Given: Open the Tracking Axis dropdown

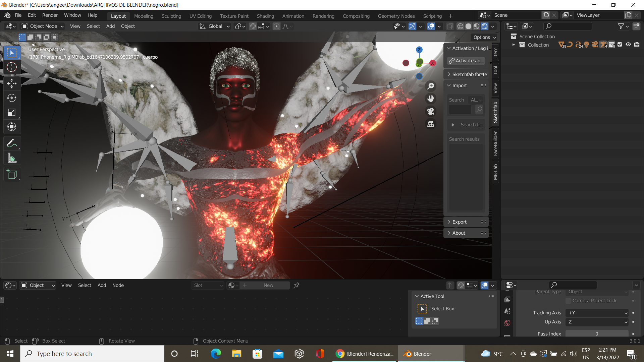Looking at the screenshot, I should (x=597, y=313).
